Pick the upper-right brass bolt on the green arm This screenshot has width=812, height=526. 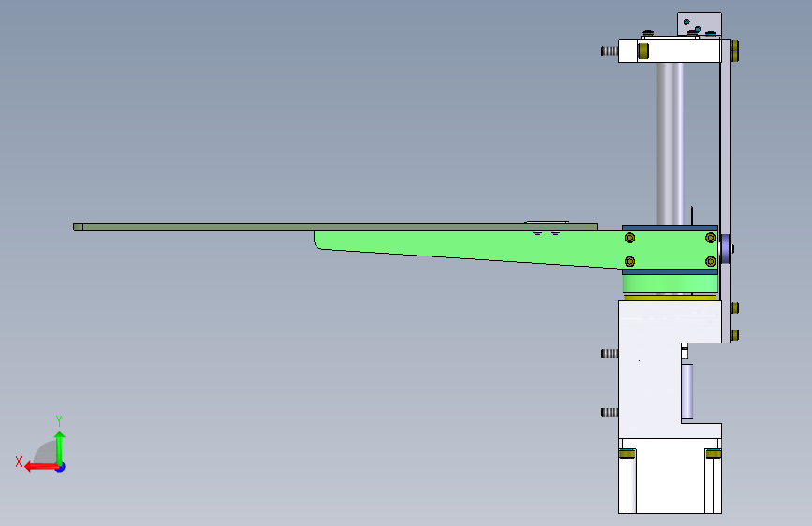click(711, 238)
